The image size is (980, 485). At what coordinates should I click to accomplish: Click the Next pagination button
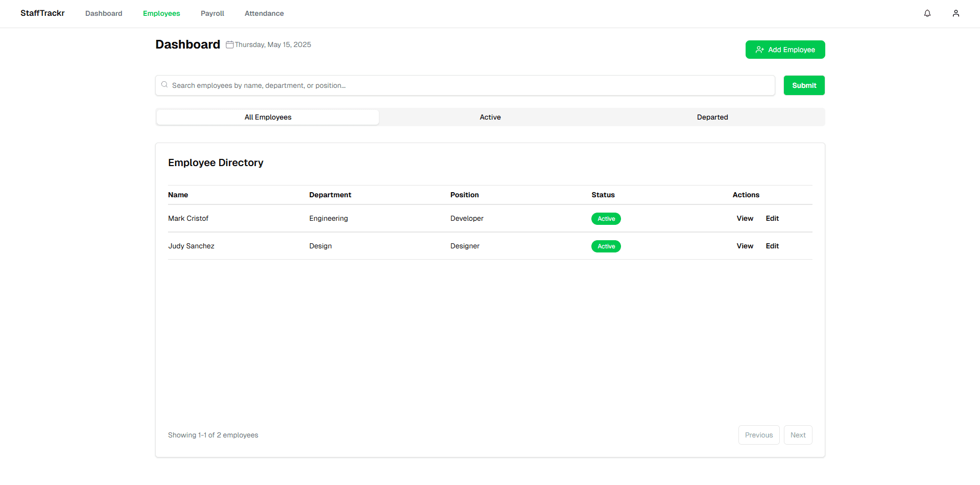point(798,435)
